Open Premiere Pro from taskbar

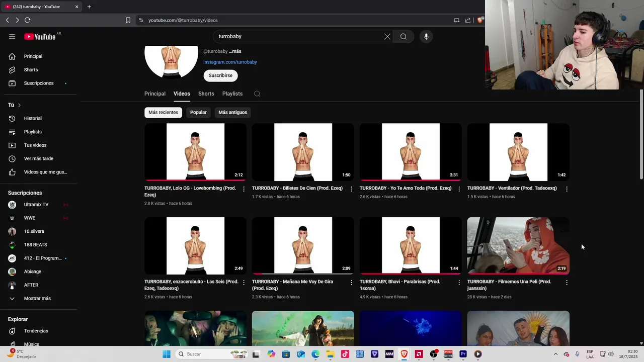point(463,354)
